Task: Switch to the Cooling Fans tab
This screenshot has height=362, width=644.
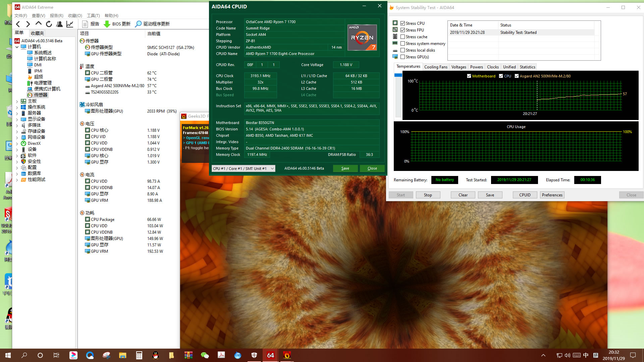Action: pos(435,67)
